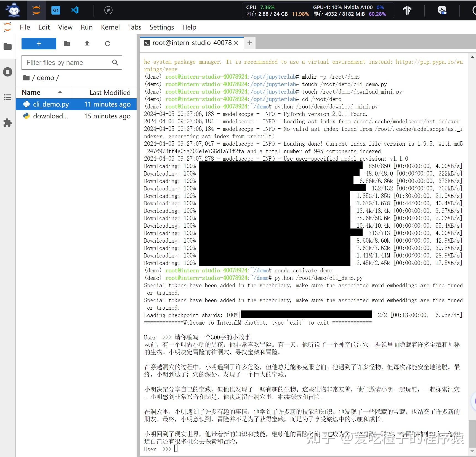Select the root@intern-studio terminal tab
This screenshot has height=457, width=476.
coord(192,43)
